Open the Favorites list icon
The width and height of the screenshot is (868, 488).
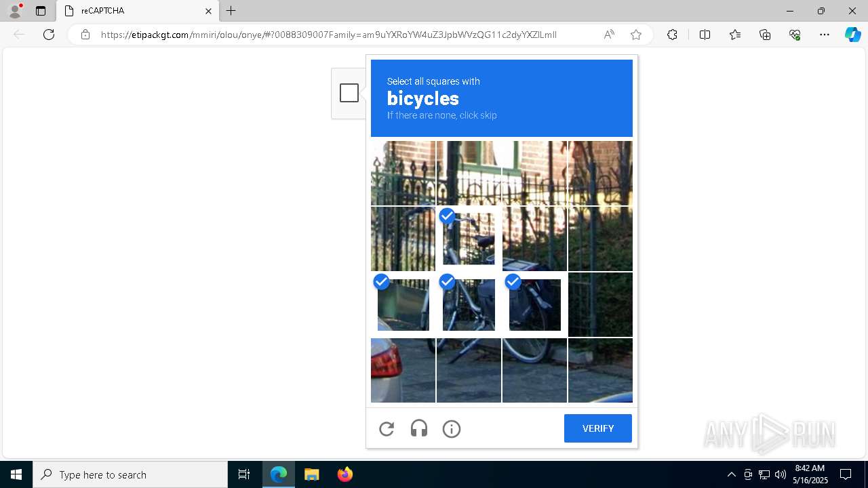coord(735,35)
